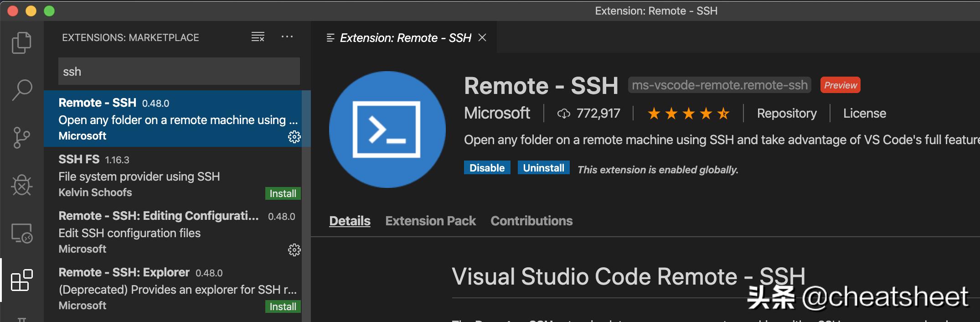Install the SSH FS extension
Screen dimensions: 980x322
tap(283, 193)
